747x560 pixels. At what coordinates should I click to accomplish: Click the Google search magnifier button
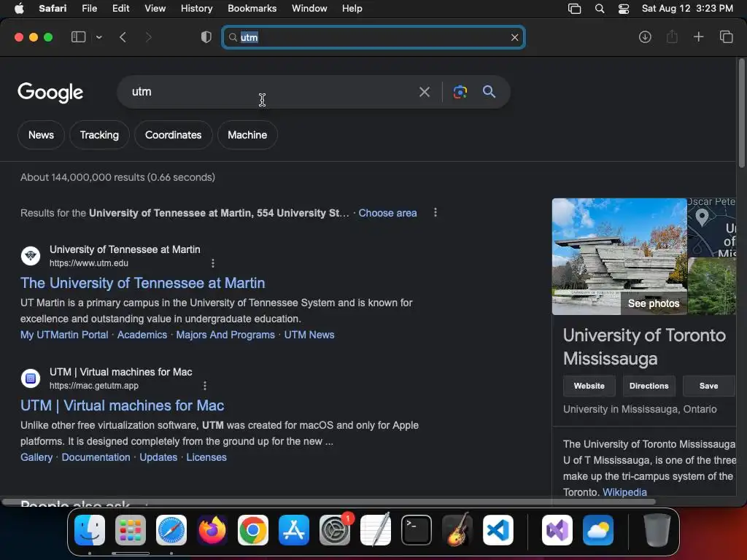(489, 92)
